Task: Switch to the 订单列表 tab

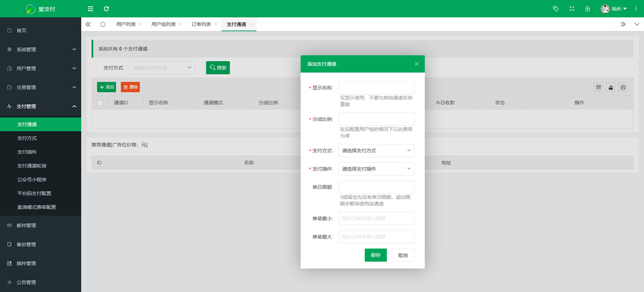Action: [201, 24]
